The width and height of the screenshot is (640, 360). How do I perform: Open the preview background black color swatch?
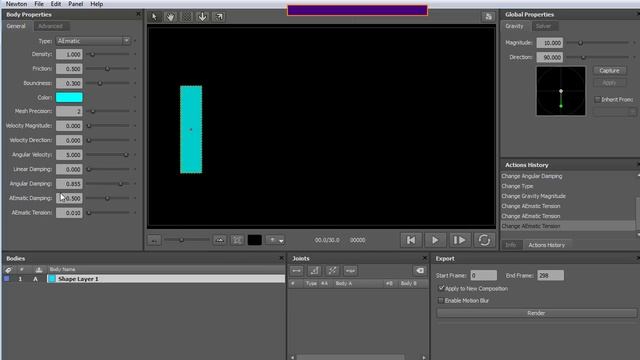(x=255, y=240)
